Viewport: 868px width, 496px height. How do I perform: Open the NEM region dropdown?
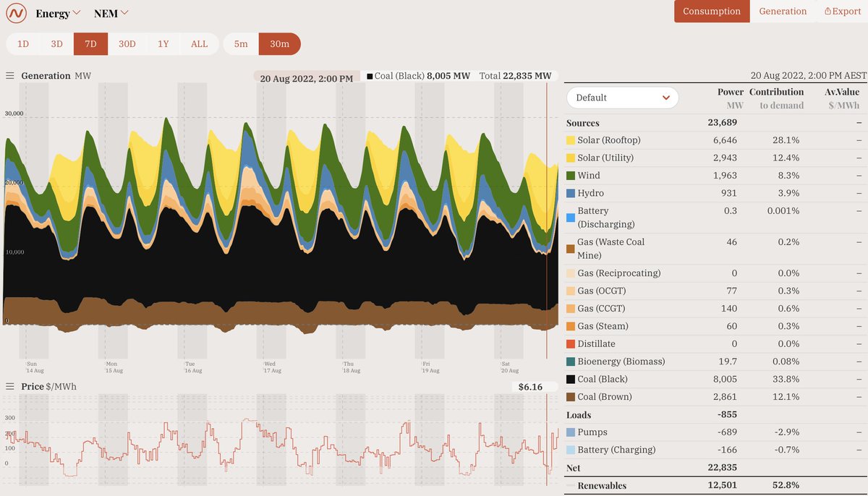tap(111, 13)
